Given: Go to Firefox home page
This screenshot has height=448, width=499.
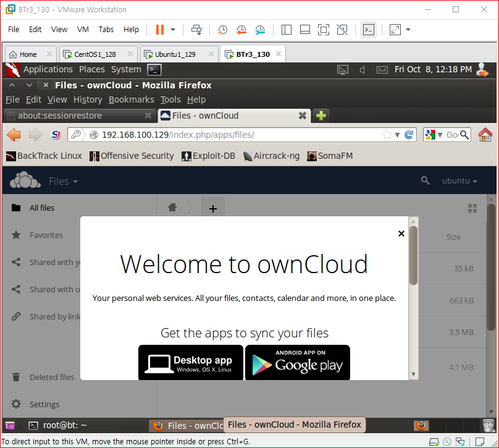Looking at the screenshot, I should pyautogui.click(x=485, y=134).
